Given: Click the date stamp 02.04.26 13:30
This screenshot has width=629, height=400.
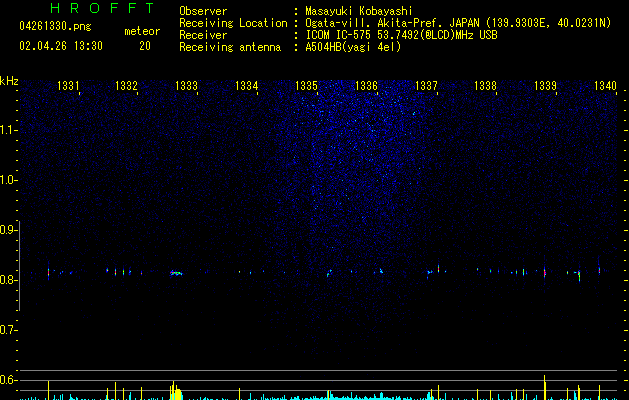Looking at the screenshot, I should click(61, 46).
